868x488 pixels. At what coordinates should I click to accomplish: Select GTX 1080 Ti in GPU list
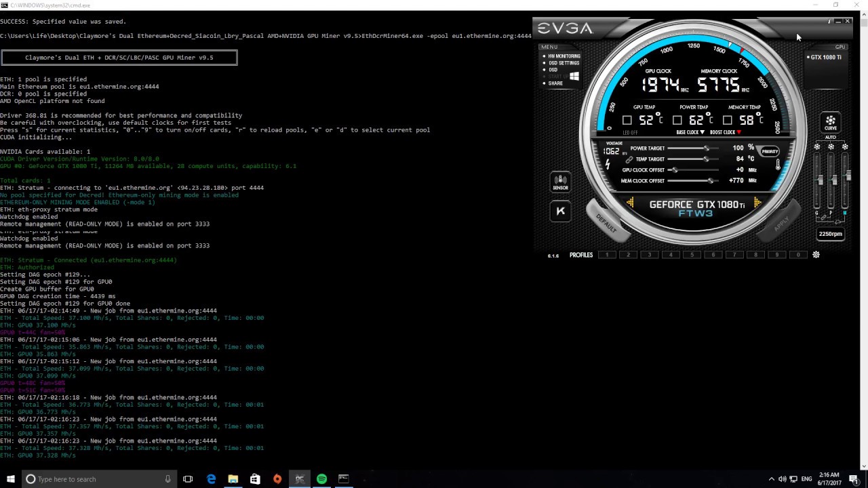click(x=826, y=58)
